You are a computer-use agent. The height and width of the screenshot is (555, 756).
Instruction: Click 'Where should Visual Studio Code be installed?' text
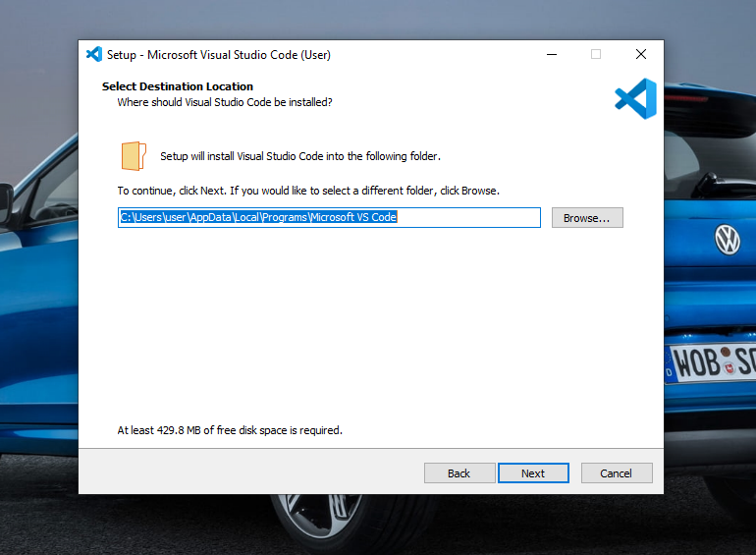tap(225, 102)
